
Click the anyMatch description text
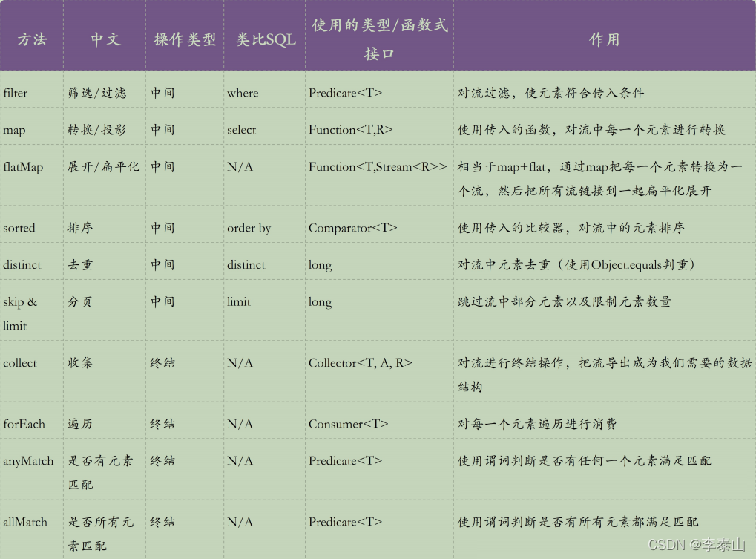point(585,461)
